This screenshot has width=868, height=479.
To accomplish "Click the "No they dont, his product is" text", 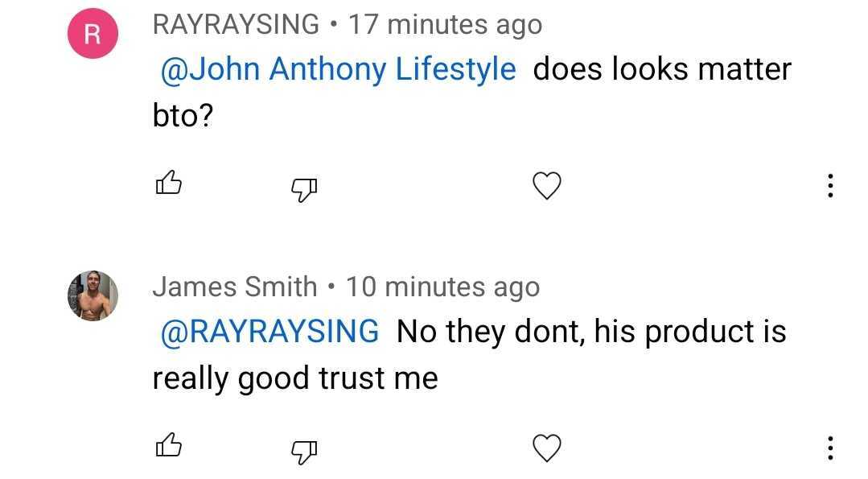I will point(591,331).
